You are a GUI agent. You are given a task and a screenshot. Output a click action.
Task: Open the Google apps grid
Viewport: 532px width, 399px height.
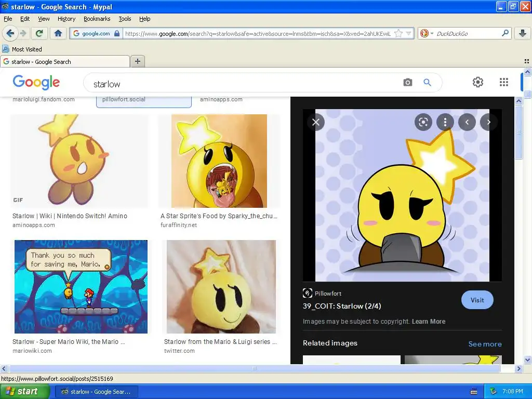click(504, 82)
